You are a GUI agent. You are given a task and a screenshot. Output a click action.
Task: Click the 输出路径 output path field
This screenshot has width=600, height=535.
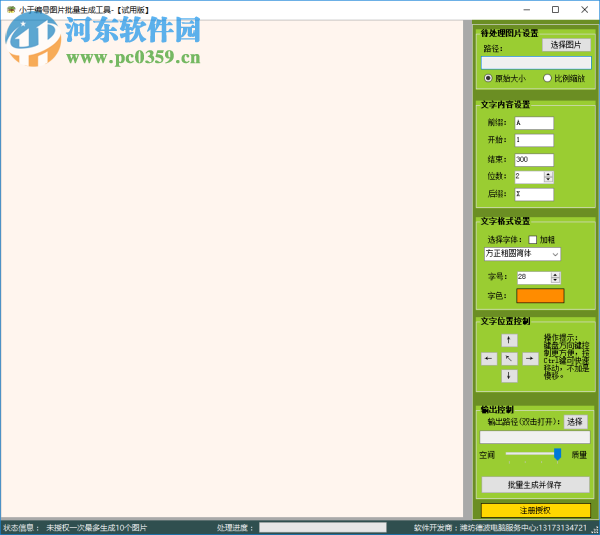(x=535, y=437)
